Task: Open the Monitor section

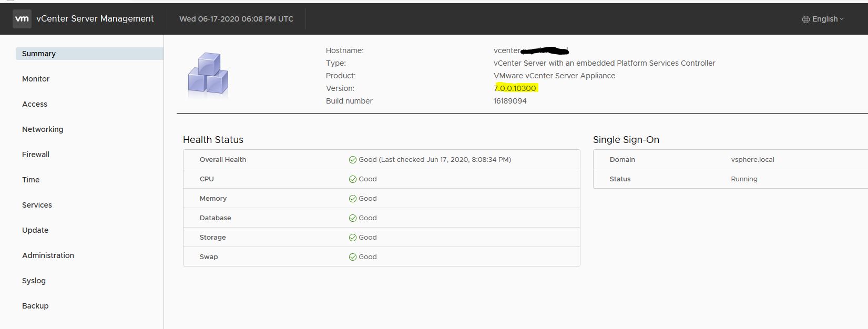Action: tap(36, 79)
